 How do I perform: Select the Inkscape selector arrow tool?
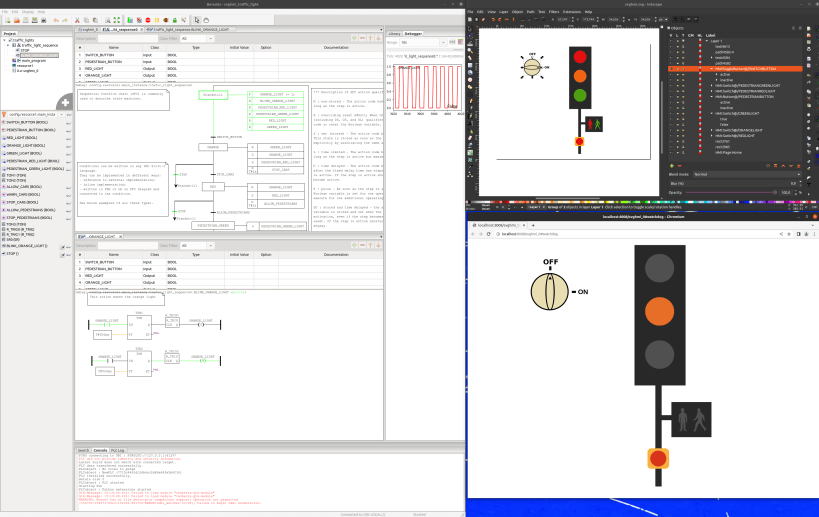click(x=470, y=29)
